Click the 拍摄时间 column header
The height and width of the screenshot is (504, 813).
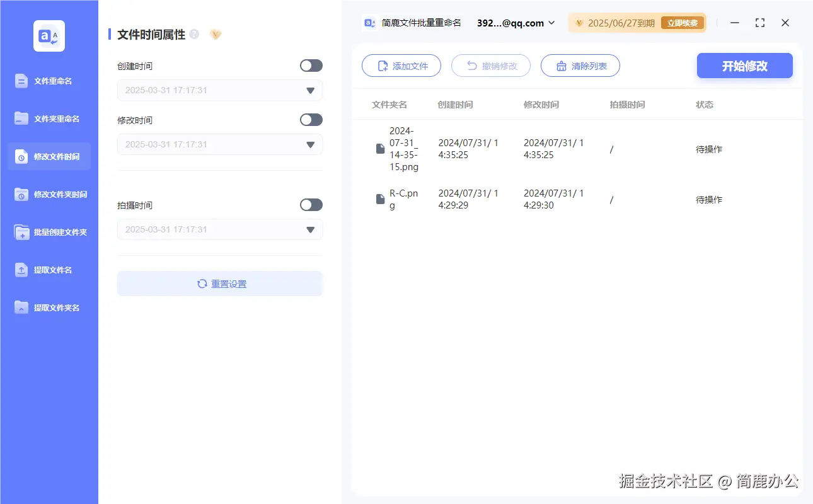click(628, 105)
